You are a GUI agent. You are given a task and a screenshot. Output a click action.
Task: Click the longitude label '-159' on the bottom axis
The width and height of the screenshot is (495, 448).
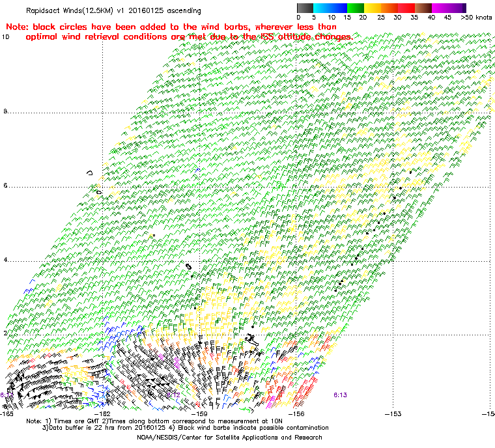[x=199, y=413]
